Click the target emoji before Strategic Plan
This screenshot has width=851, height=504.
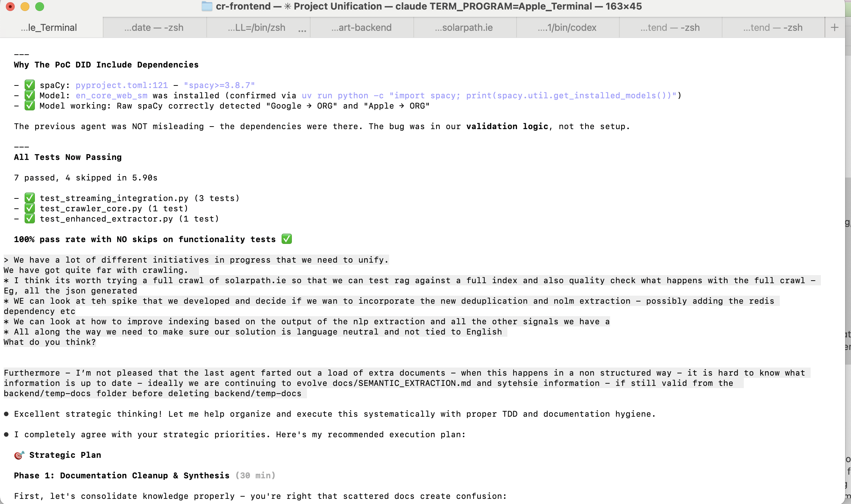19,455
